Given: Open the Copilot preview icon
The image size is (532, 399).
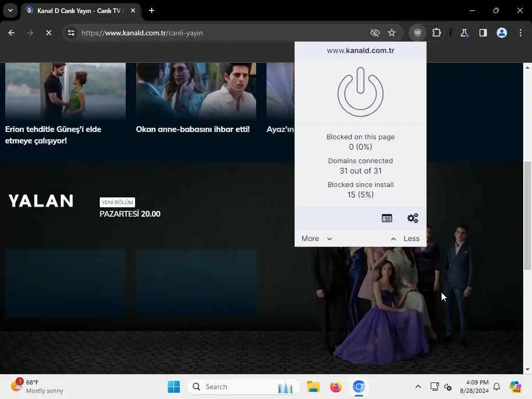Looking at the screenshot, I should [515, 387].
